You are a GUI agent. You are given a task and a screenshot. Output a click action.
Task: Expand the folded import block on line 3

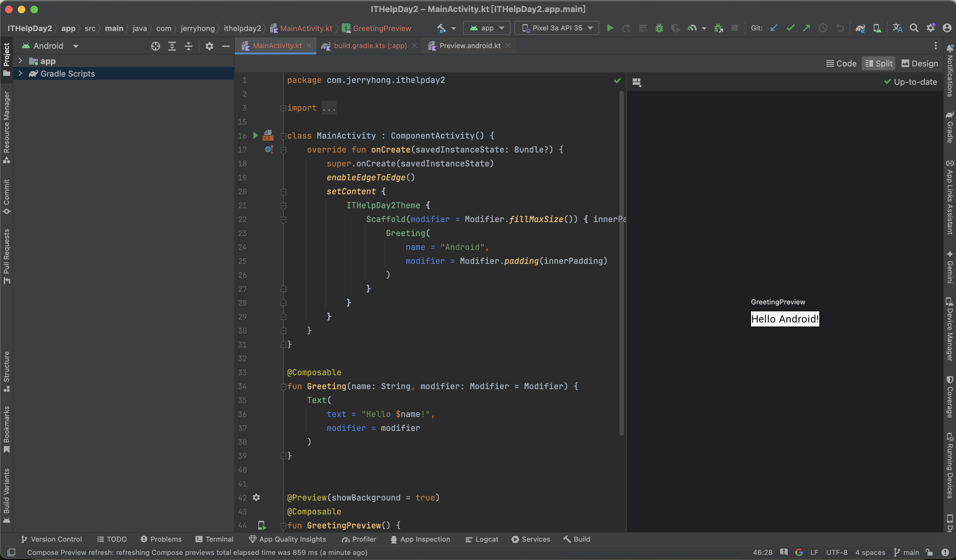click(283, 108)
